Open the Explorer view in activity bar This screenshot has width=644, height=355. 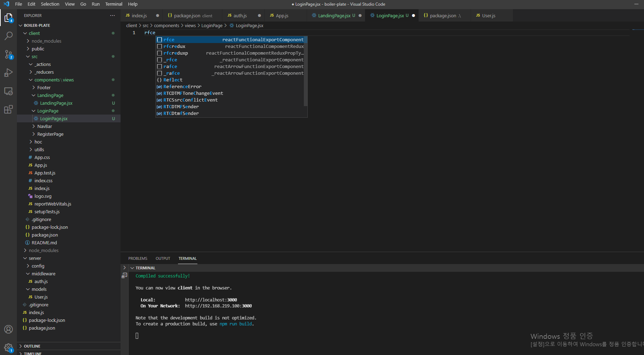click(x=8, y=18)
